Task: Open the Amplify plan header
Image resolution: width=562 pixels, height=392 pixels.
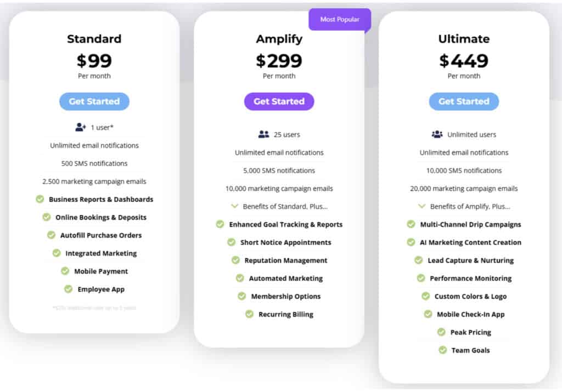Action: (x=279, y=39)
